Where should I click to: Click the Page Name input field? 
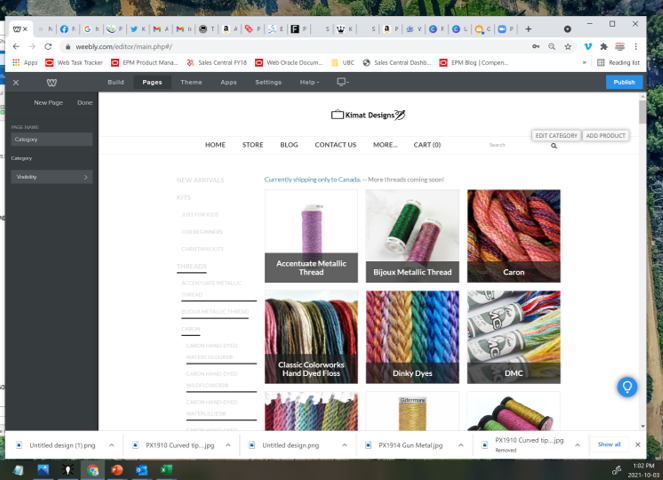click(52, 139)
